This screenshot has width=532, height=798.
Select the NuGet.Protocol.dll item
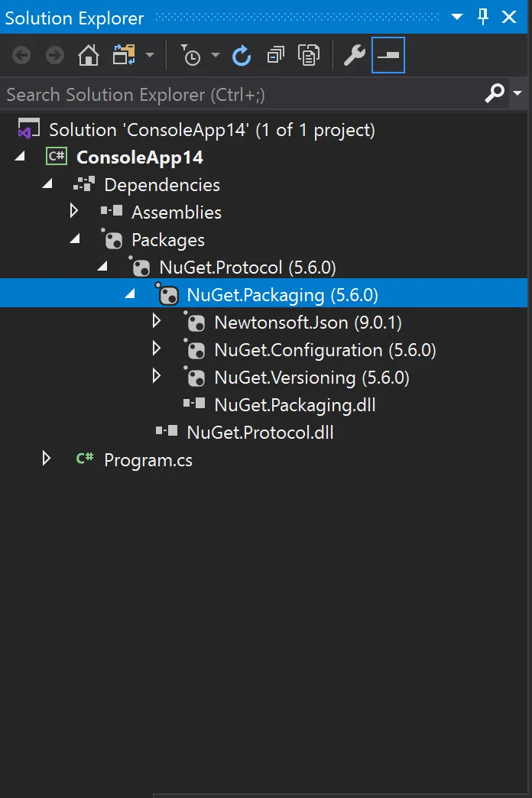tap(260, 433)
